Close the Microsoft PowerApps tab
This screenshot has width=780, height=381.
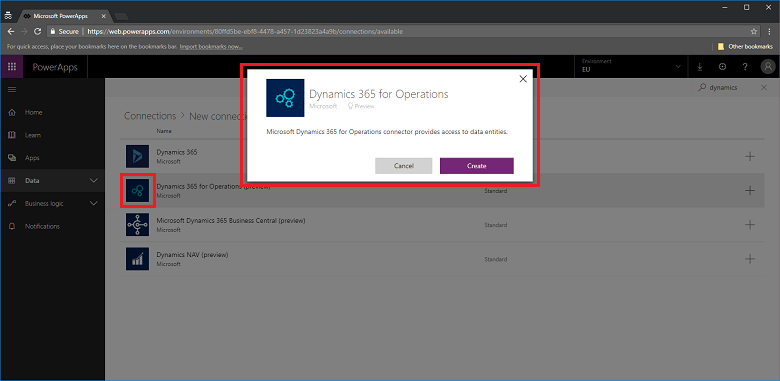[x=103, y=16]
